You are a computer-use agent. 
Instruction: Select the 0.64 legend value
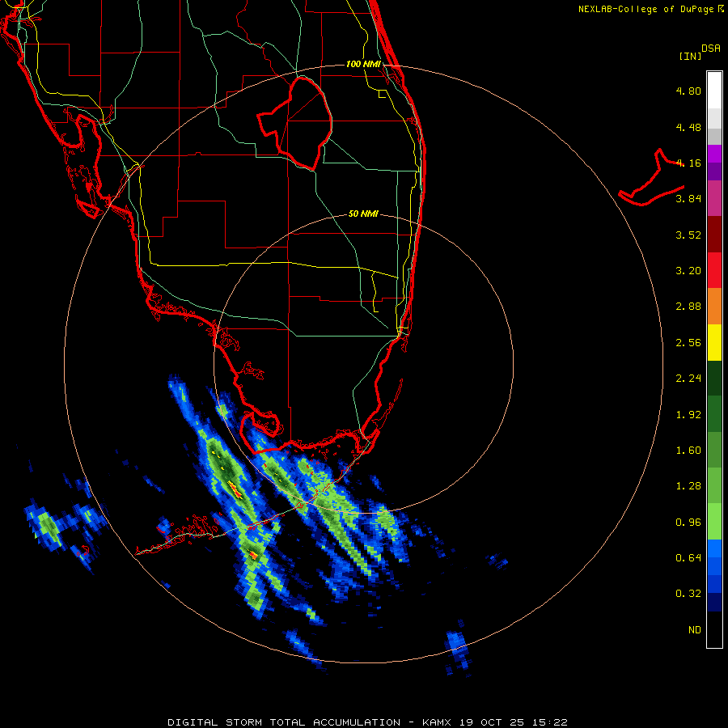pyautogui.click(x=688, y=558)
